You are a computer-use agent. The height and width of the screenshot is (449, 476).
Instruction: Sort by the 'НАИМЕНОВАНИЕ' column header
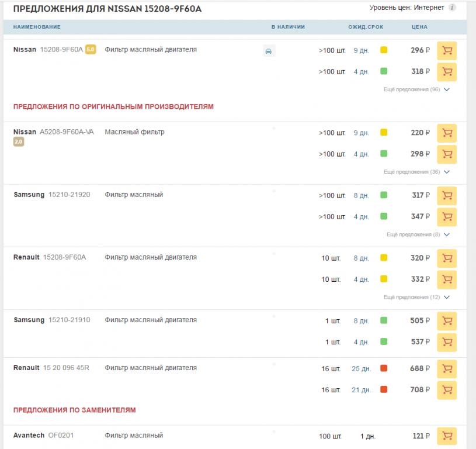[x=37, y=27]
